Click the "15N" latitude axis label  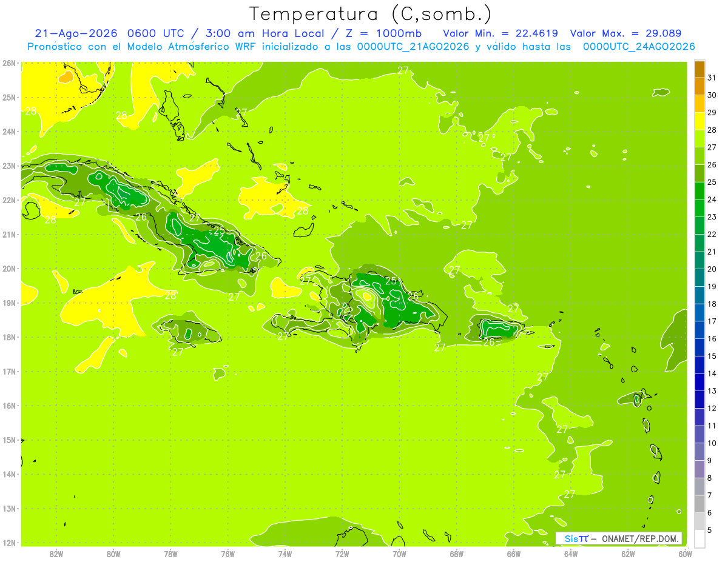point(9,440)
